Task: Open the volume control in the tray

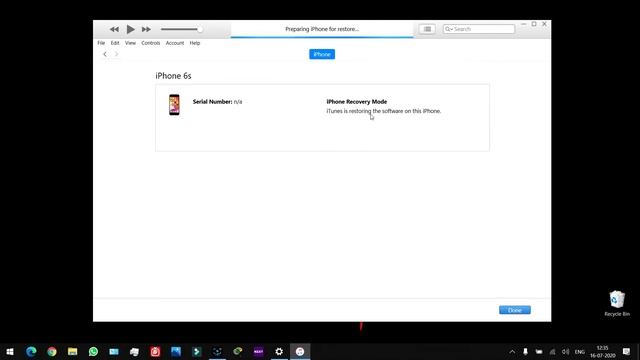Action: pos(566,351)
